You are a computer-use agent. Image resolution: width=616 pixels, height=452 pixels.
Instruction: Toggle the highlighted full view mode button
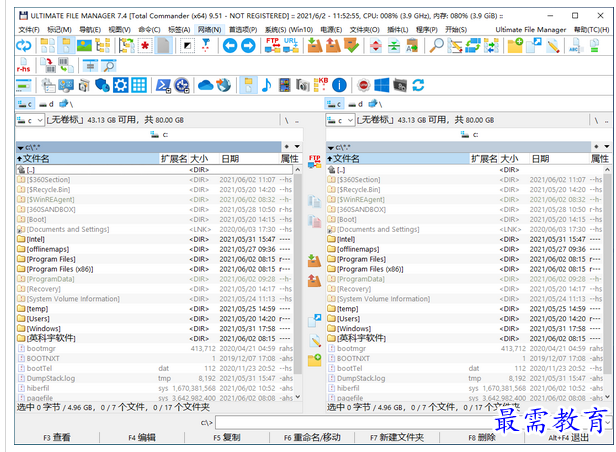(x=66, y=46)
